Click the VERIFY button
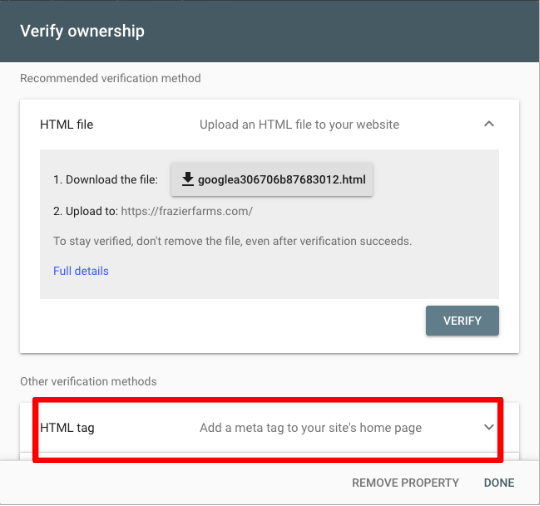540x506 pixels. [x=462, y=321]
